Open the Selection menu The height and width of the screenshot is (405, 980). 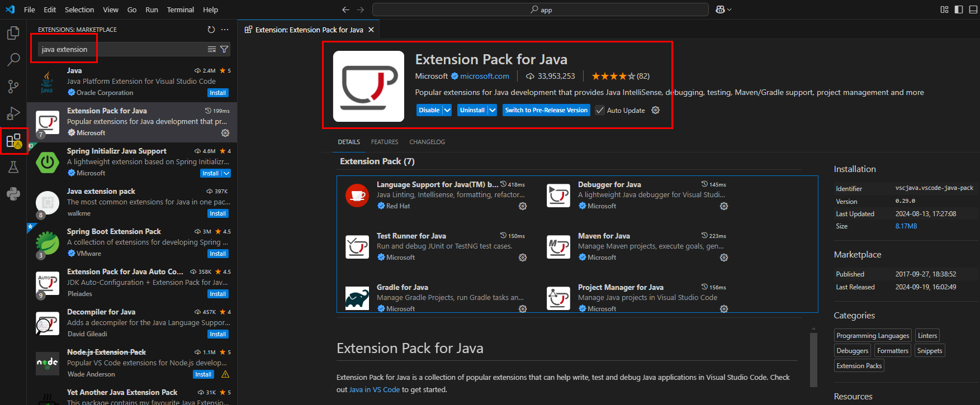(79, 9)
